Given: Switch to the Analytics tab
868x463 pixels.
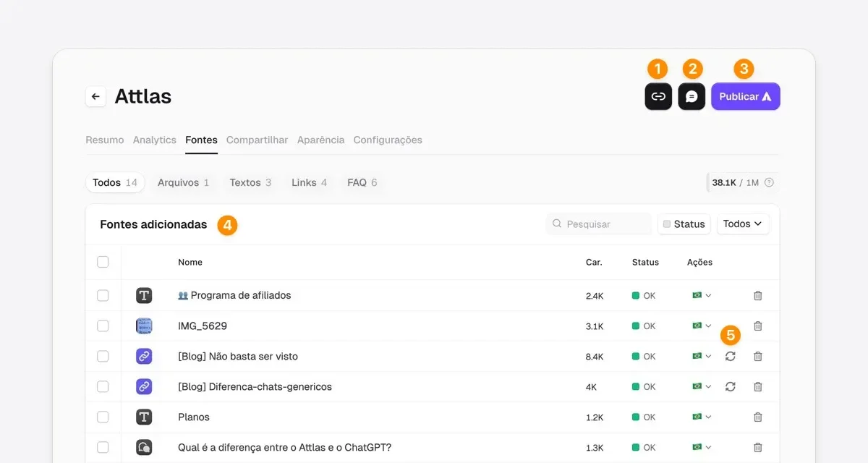Looking at the screenshot, I should (x=154, y=140).
